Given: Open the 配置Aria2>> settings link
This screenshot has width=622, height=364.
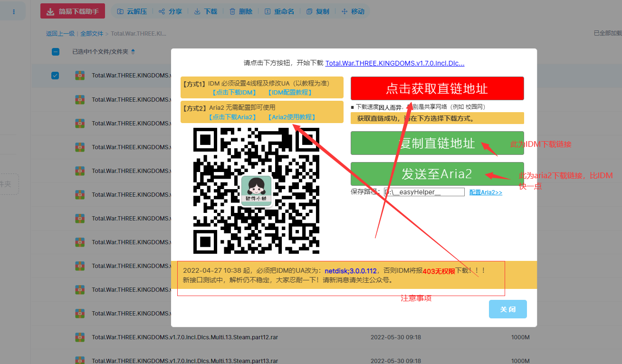Looking at the screenshot, I should (486, 192).
